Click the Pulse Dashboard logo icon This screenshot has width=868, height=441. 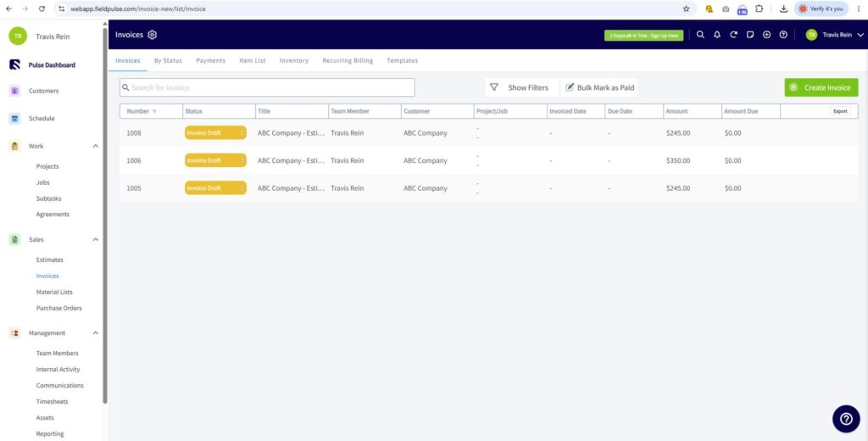pyautogui.click(x=15, y=64)
